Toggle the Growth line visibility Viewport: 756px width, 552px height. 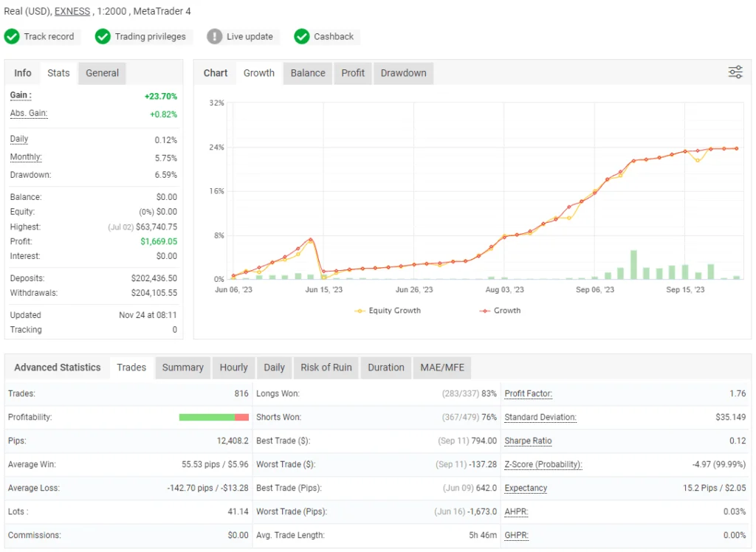(x=500, y=311)
